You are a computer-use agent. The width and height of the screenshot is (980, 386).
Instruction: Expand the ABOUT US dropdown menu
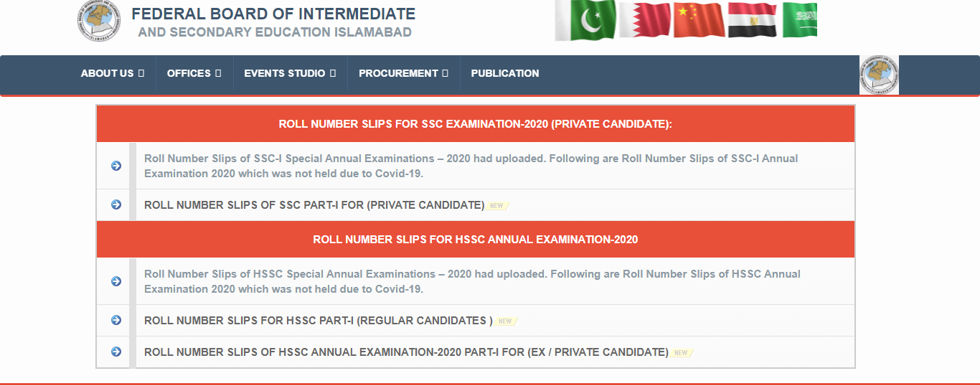tap(113, 73)
